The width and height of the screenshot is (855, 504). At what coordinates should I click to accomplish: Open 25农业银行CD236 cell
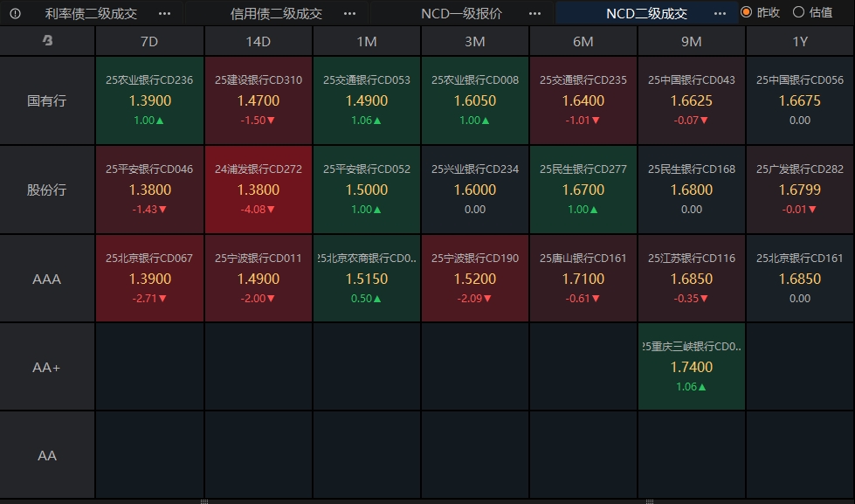pyautogui.click(x=149, y=100)
